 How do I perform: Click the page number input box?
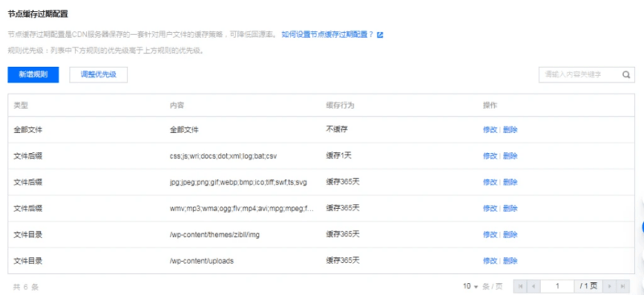[x=557, y=286]
